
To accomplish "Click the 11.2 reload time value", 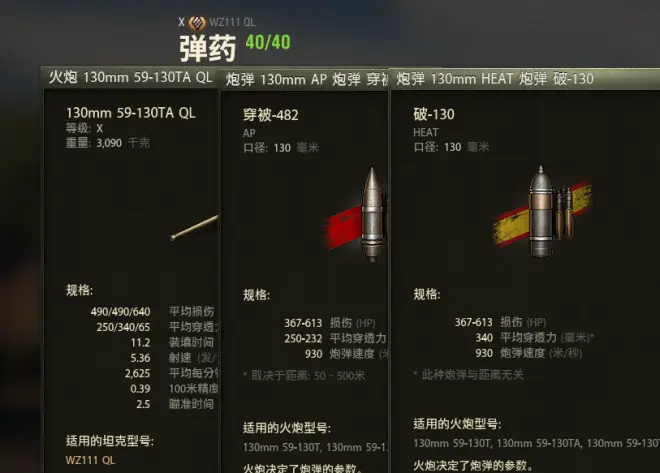I will (x=141, y=343).
